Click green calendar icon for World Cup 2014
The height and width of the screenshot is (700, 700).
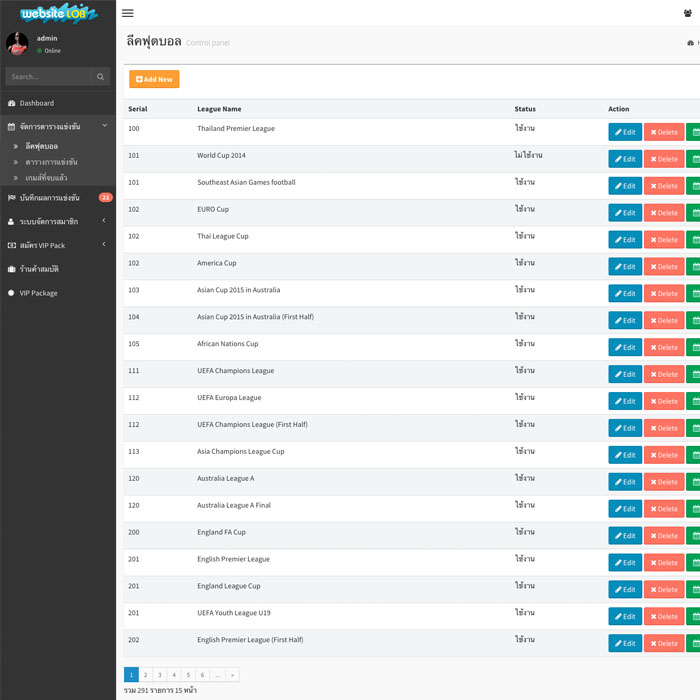(x=694, y=159)
